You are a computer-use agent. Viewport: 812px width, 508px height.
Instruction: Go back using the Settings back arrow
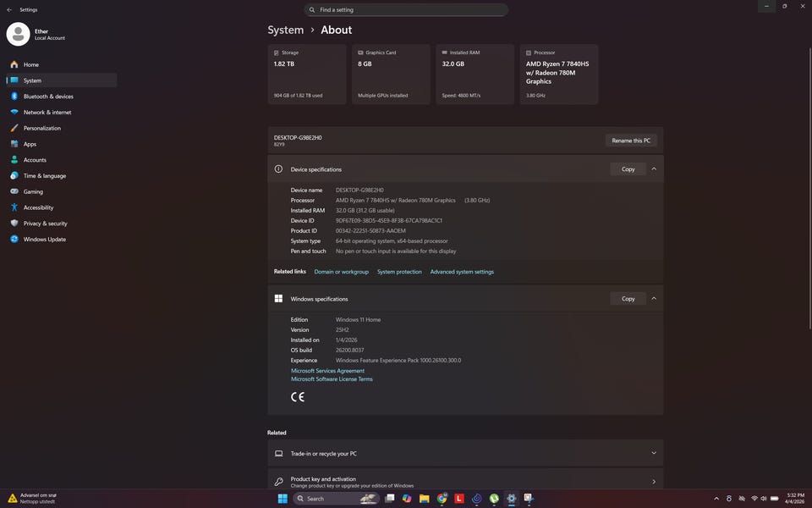tap(8, 10)
